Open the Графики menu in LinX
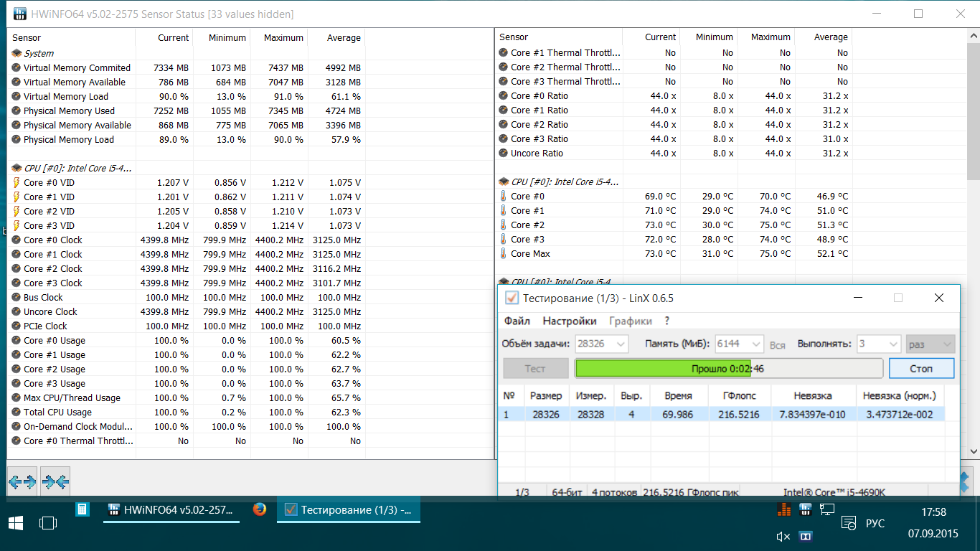 [631, 321]
